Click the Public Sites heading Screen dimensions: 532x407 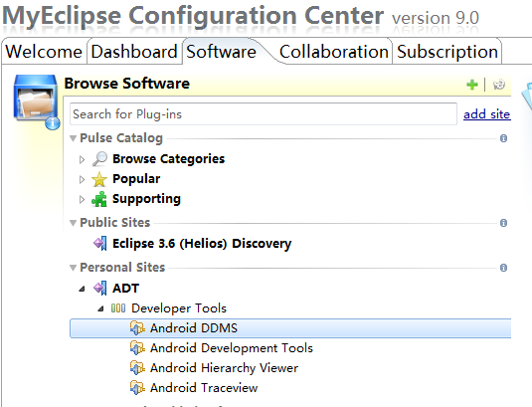coord(115,223)
